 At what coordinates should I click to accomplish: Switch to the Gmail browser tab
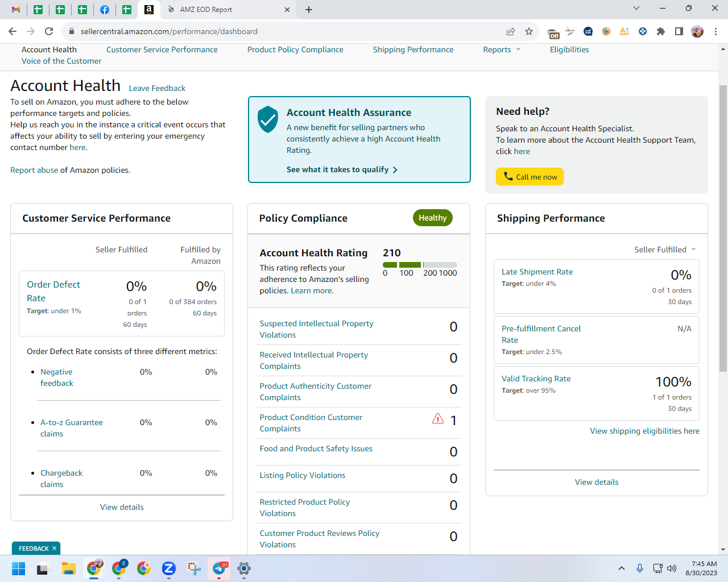[16, 10]
